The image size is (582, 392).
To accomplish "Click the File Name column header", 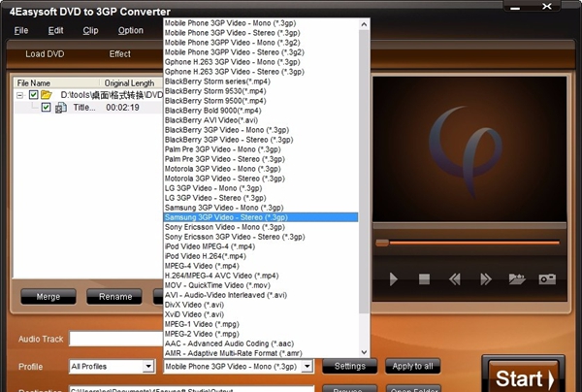I will pos(56,82).
